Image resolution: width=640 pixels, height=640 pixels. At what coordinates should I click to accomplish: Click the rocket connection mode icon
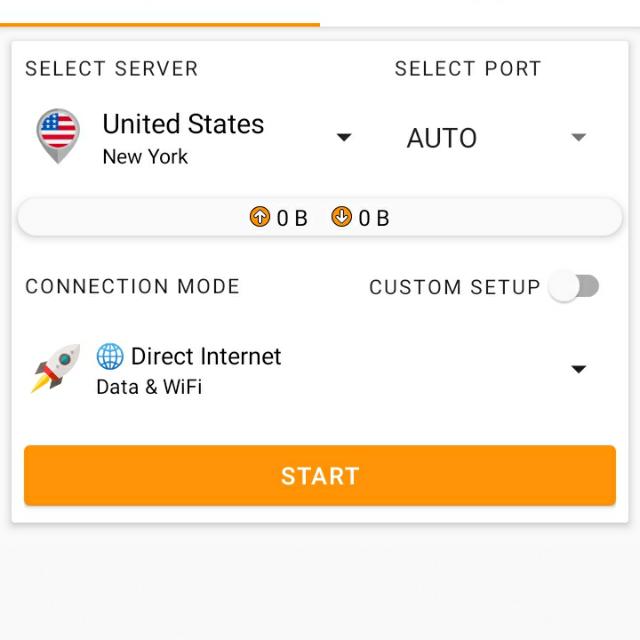coord(56,368)
